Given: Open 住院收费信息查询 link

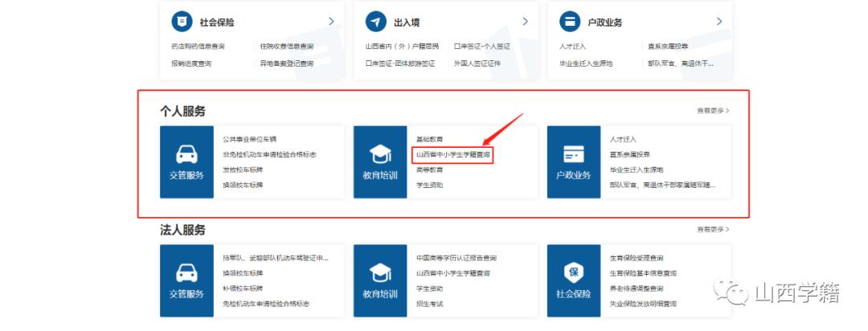Looking at the screenshot, I should click(287, 47).
